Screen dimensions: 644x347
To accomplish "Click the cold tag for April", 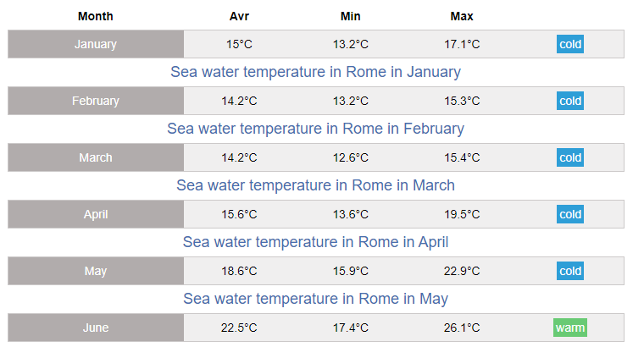I will [570, 214].
